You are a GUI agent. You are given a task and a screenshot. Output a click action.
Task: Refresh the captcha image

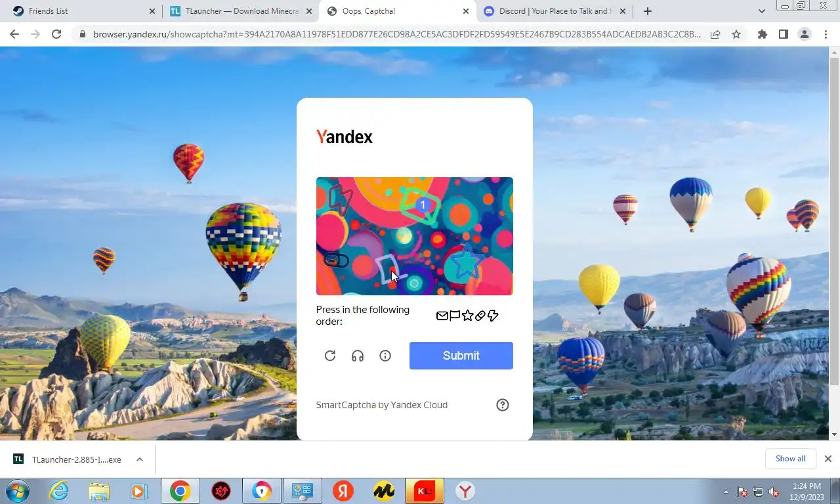point(330,356)
